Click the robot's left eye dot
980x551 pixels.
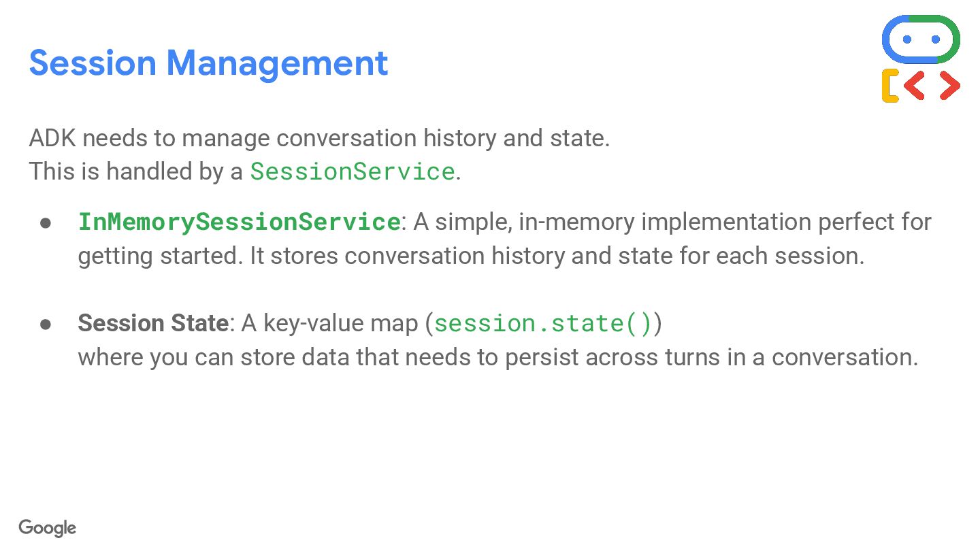pyautogui.click(x=906, y=39)
